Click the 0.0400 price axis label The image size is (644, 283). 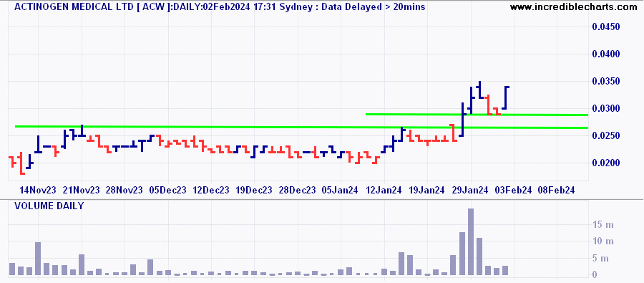(x=606, y=54)
